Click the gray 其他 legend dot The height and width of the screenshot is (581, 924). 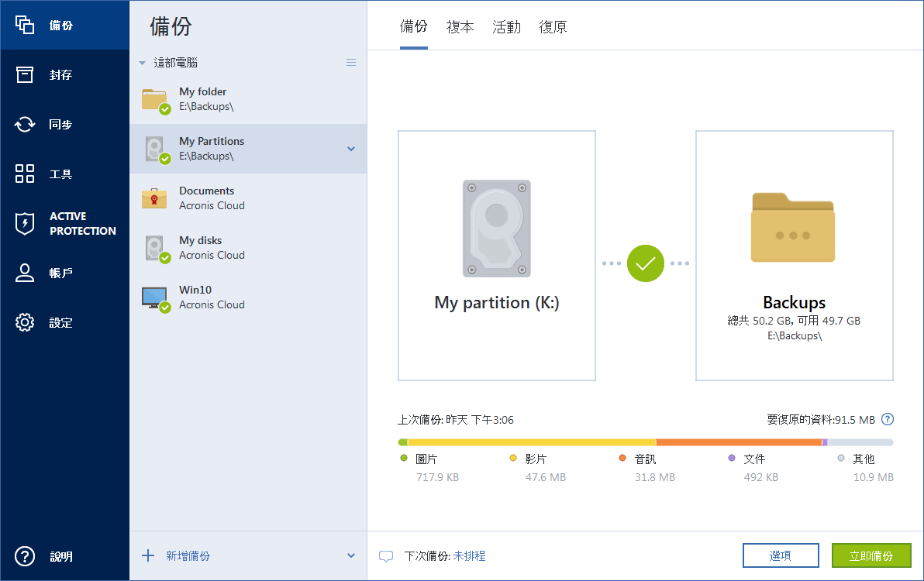(841, 458)
